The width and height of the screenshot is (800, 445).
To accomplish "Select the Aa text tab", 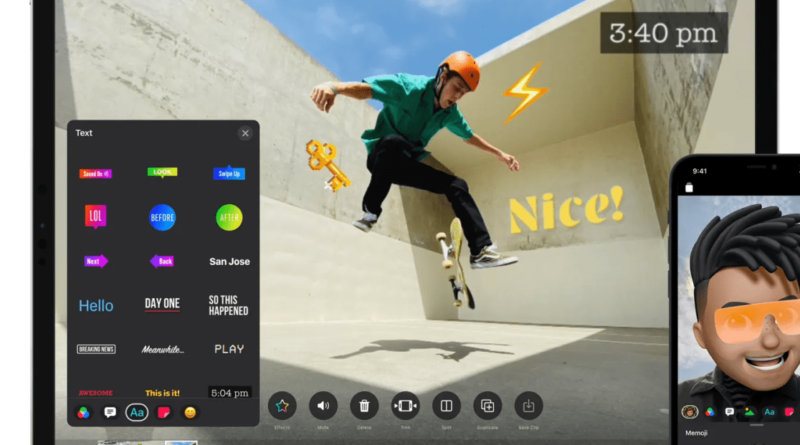I will [137, 412].
